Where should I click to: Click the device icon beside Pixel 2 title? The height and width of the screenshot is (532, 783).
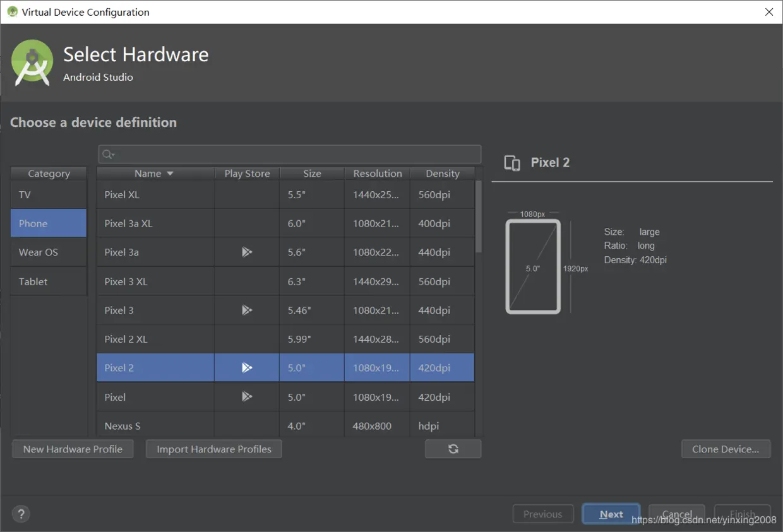tap(512, 163)
